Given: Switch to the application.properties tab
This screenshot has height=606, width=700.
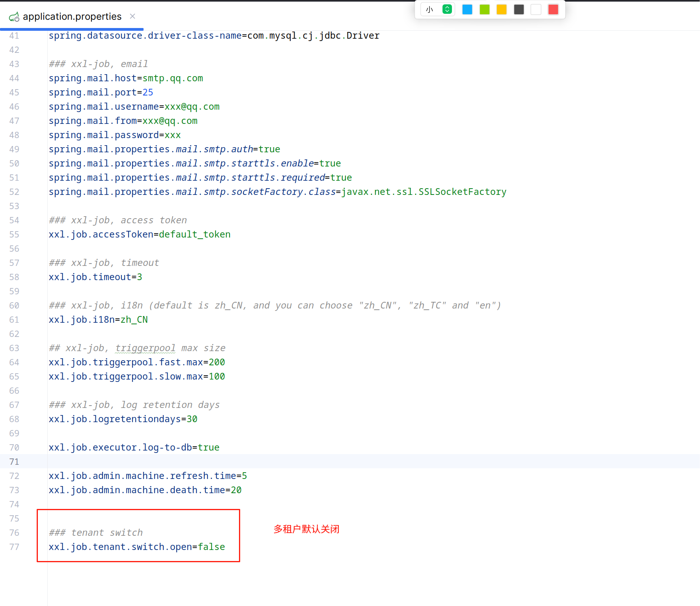Looking at the screenshot, I should click(72, 17).
